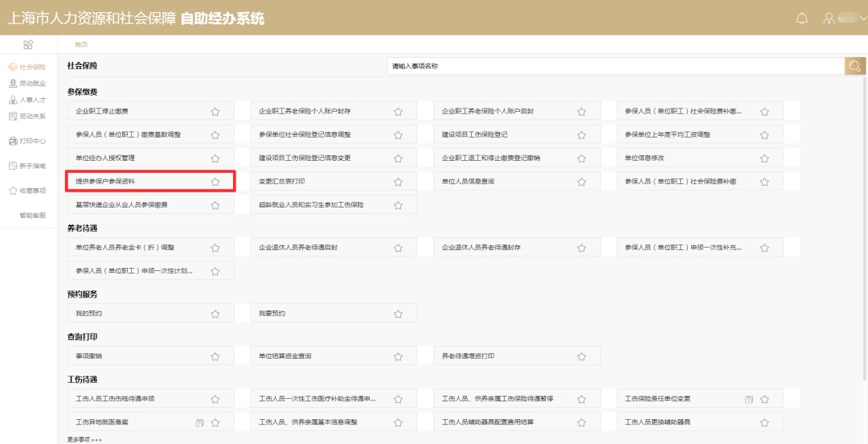
Task: Favorite 提供参保户参保资料 with its star
Action: (215, 182)
